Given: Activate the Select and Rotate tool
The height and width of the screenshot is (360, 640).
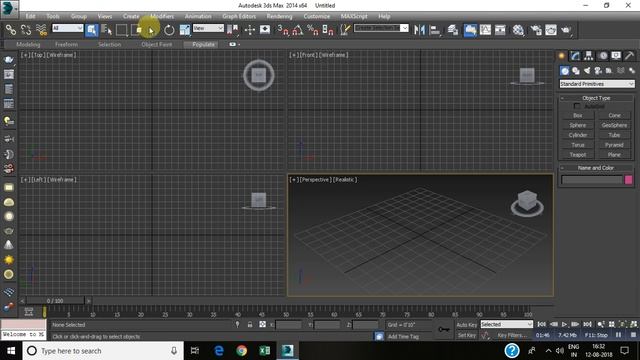Looking at the screenshot, I should 169,30.
